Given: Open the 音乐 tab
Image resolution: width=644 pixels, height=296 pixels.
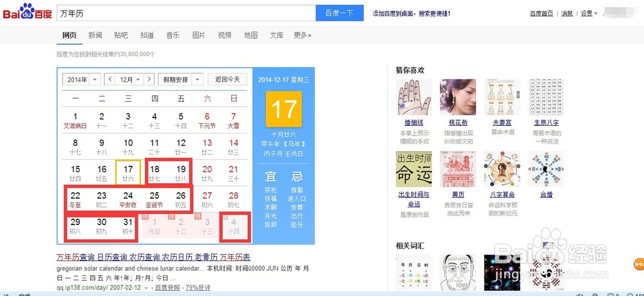Looking at the screenshot, I should (x=173, y=35).
